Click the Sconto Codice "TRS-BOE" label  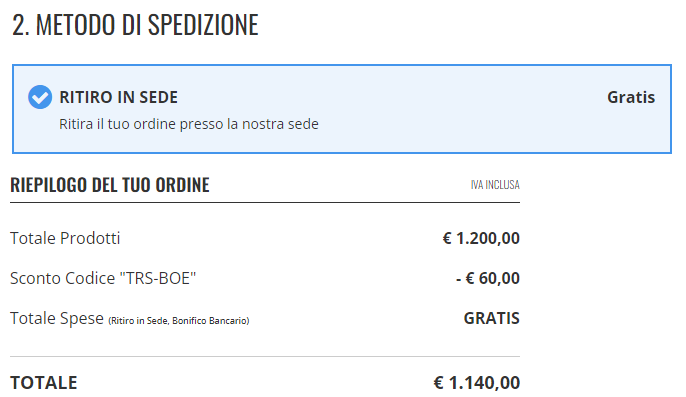103,278
